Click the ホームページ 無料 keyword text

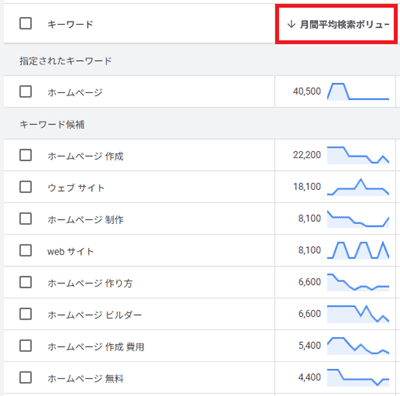coord(85,378)
